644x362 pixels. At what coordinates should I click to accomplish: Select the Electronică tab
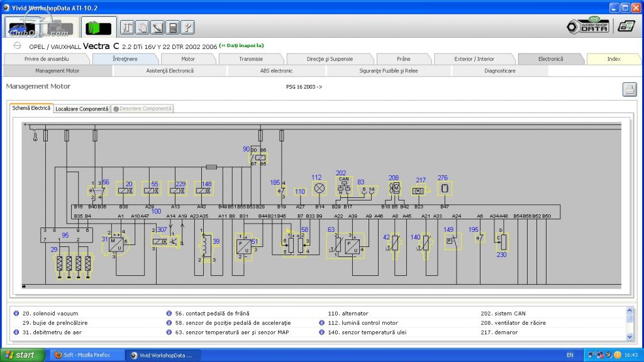pyautogui.click(x=551, y=59)
